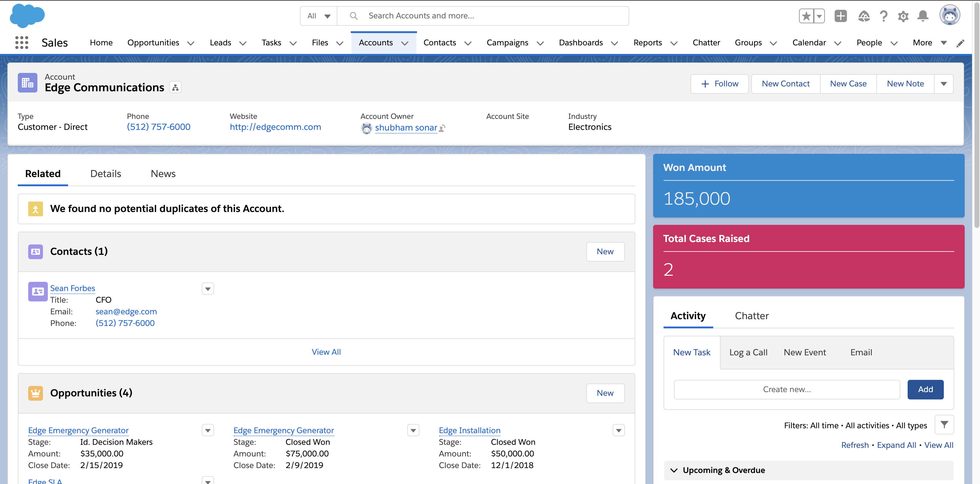Click the New Note button
Screen dimensions: 980x484
click(905, 84)
